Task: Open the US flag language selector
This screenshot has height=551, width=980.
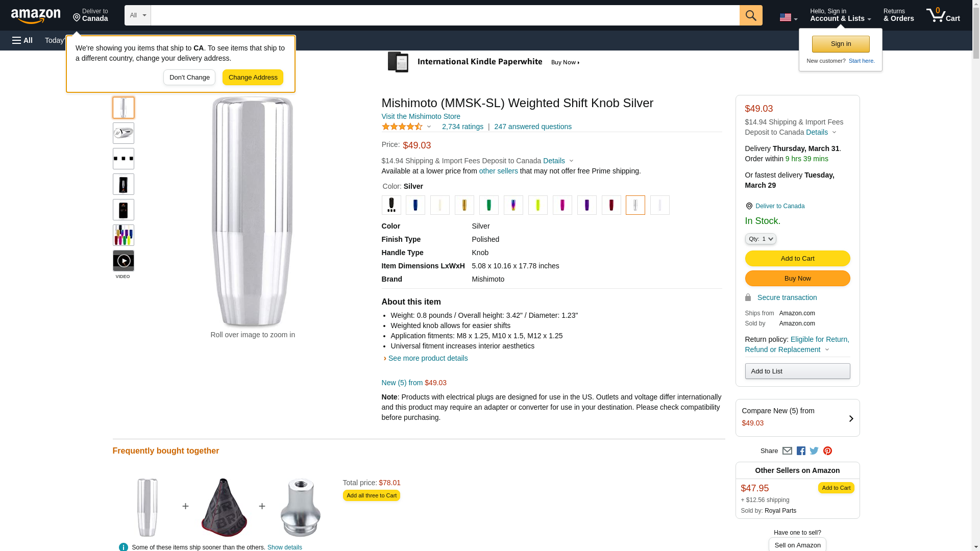Action: pos(788,17)
